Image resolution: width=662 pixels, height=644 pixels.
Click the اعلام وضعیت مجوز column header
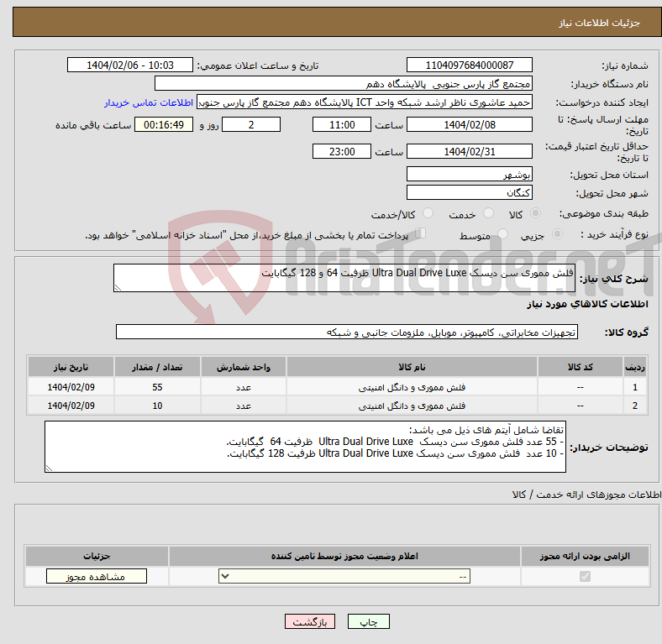pos(344,556)
